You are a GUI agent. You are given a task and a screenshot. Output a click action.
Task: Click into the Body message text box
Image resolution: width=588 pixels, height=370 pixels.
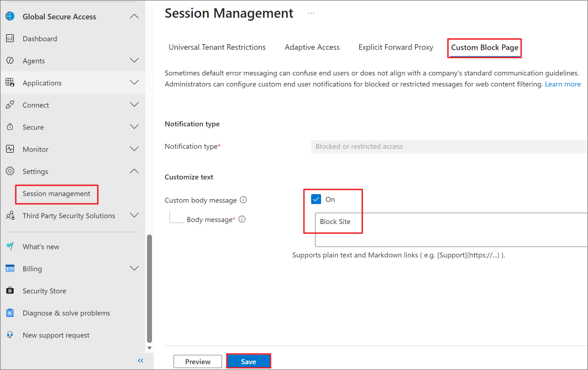[x=451, y=230]
